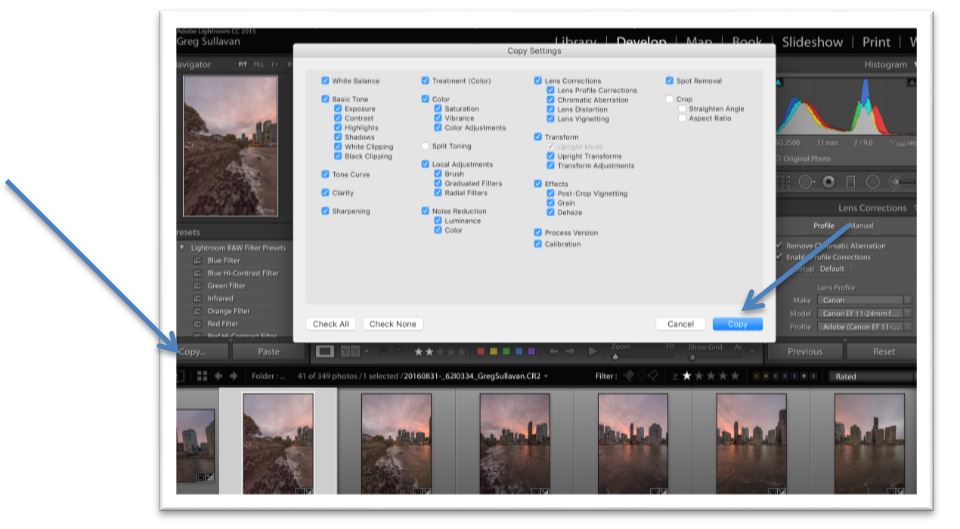The width and height of the screenshot is (960, 529).
Task: Select the Graduated Filter tool
Action: pos(850,182)
